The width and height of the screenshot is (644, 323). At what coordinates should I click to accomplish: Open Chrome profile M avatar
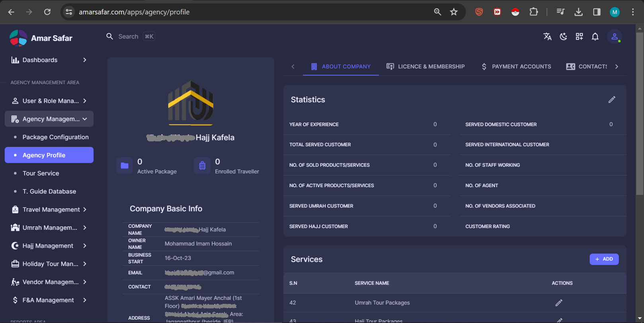615,12
